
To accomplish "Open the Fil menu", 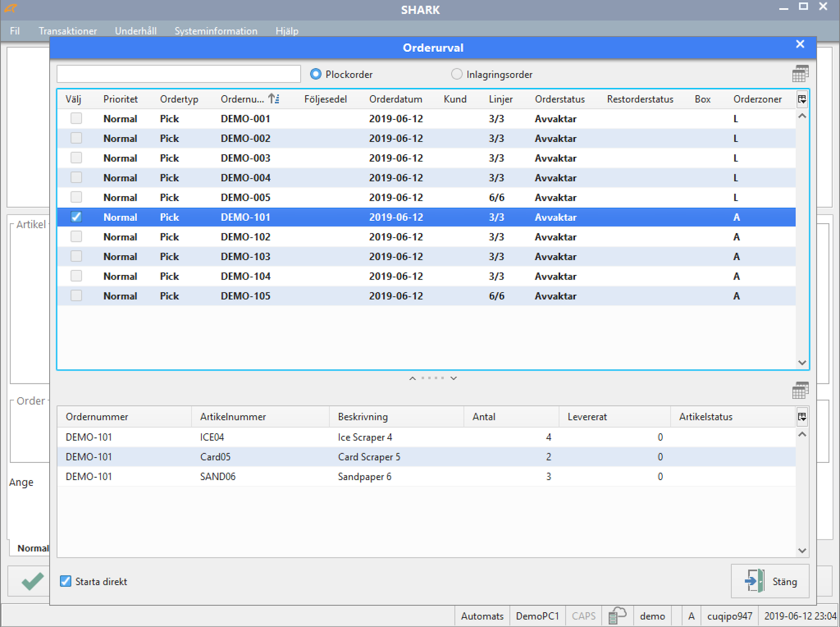I will tap(15, 31).
